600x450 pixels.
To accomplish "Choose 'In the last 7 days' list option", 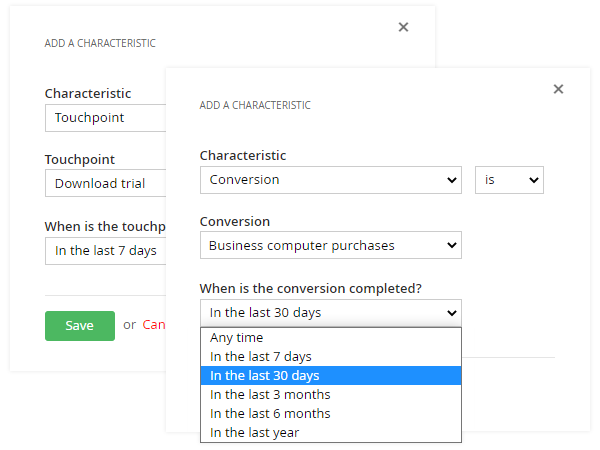I will coord(261,357).
